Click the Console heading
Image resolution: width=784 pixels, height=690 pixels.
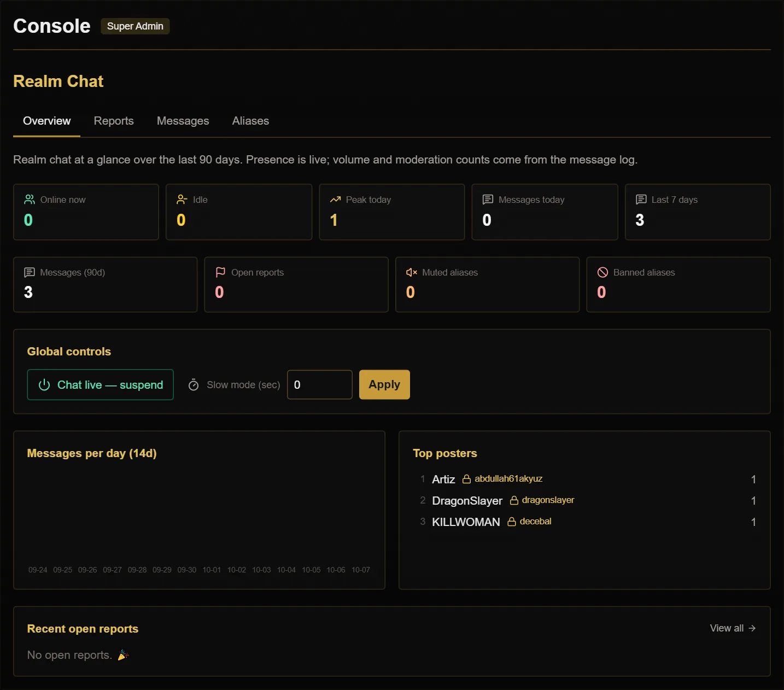[52, 26]
